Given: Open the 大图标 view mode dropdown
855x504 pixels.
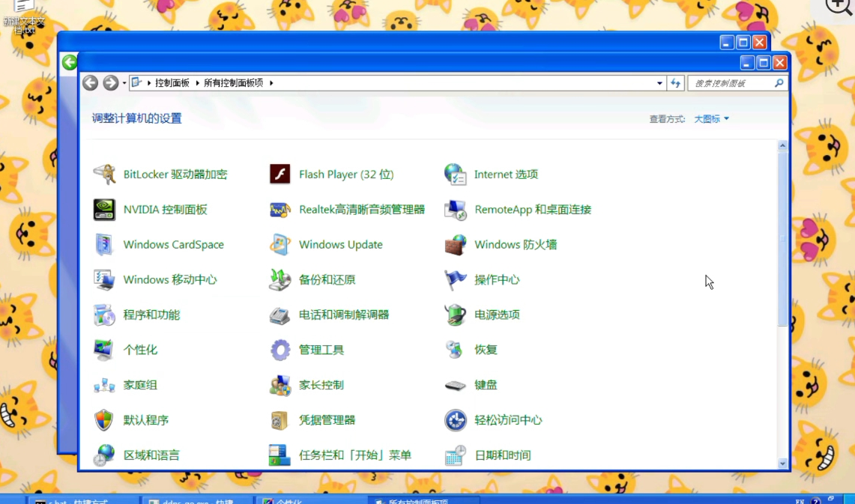Looking at the screenshot, I should [711, 119].
